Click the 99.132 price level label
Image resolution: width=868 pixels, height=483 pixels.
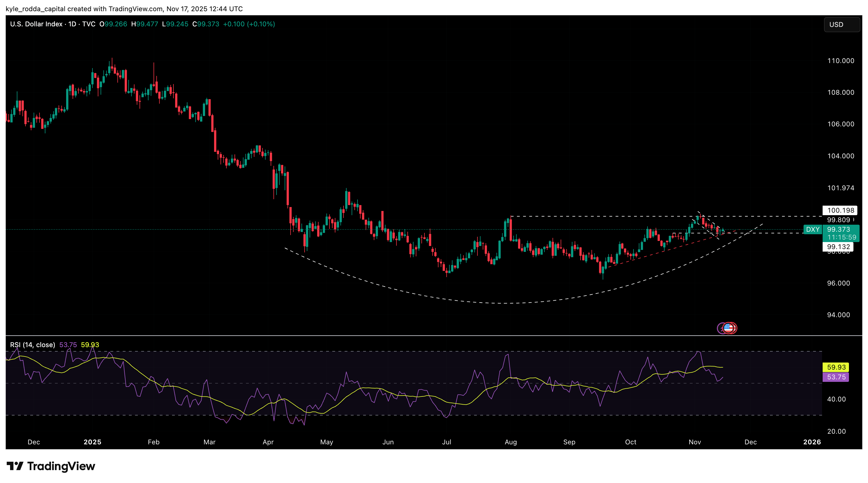pos(838,247)
